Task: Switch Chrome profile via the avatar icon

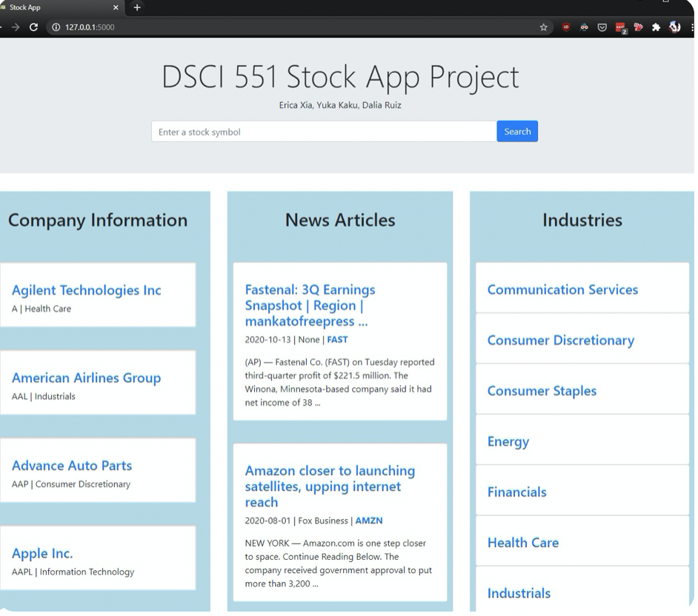Action: tap(674, 27)
